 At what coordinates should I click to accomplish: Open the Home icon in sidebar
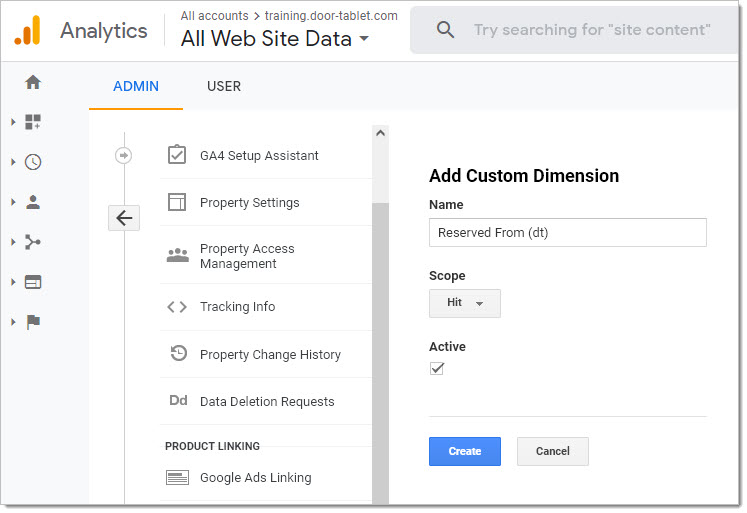click(33, 82)
